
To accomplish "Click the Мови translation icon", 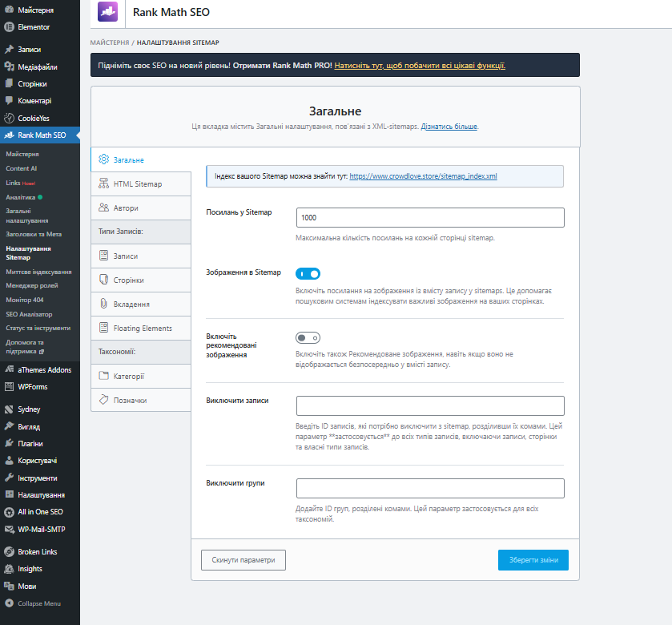I will 9,586.
